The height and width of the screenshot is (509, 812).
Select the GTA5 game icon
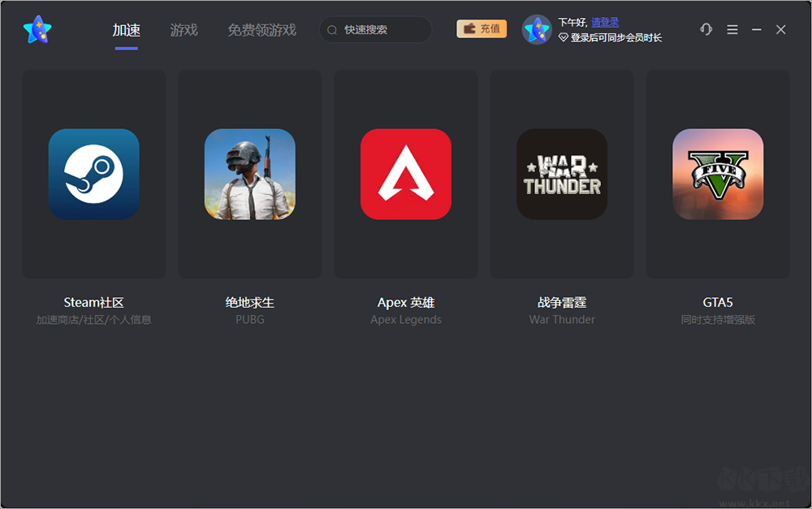click(718, 174)
